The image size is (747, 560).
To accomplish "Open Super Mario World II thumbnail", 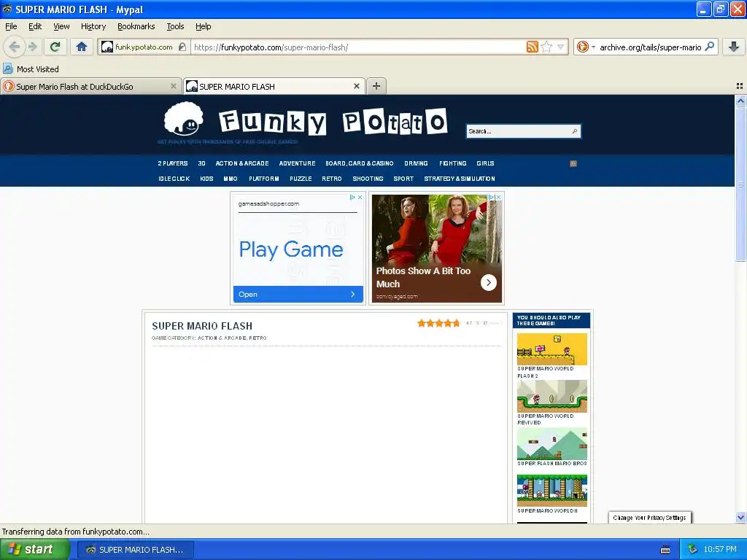I will pyautogui.click(x=551, y=491).
